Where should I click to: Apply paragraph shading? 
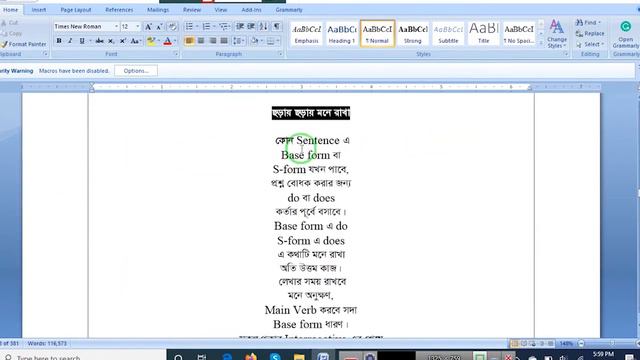pos(255,41)
